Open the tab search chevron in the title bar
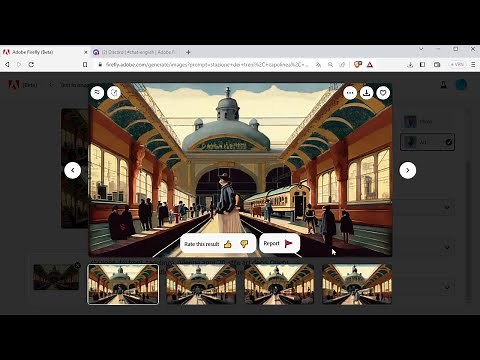480x360 pixels. tap(421, 49)
